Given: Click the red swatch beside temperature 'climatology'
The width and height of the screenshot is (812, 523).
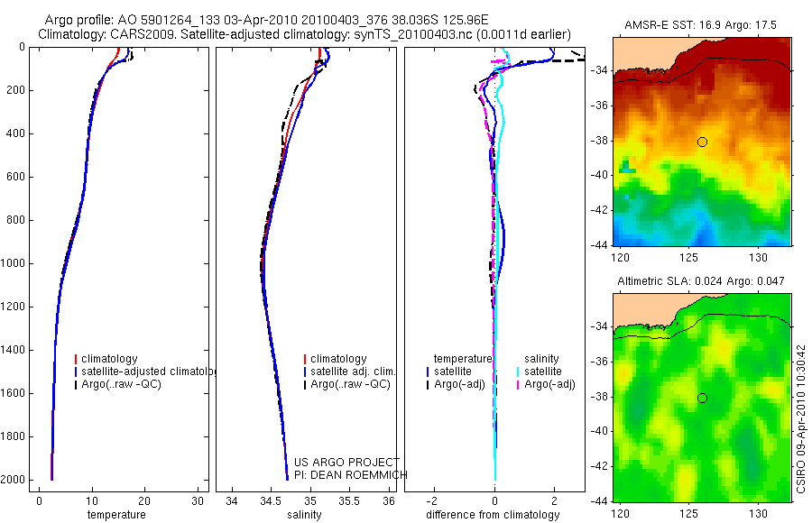Looking at the screenshot, I should (76, 359).
